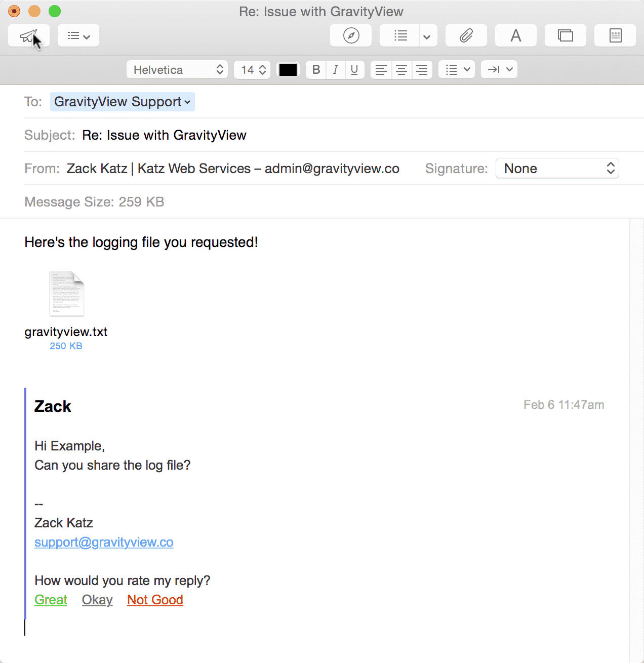The width and height of the screenshot is (644, 663).
Task: Open the Helvetica font family dropdown
Action: click(177, 69)
